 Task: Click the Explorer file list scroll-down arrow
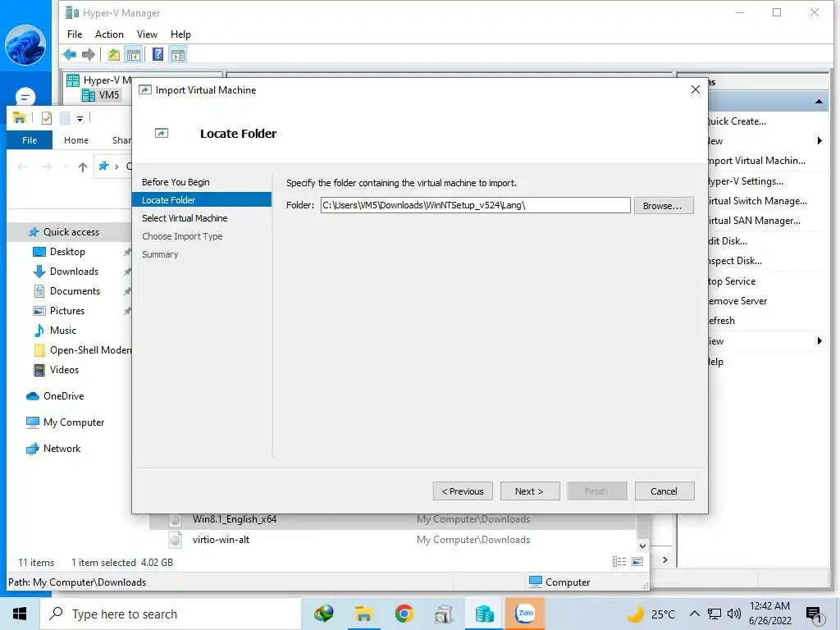(643, 546)
